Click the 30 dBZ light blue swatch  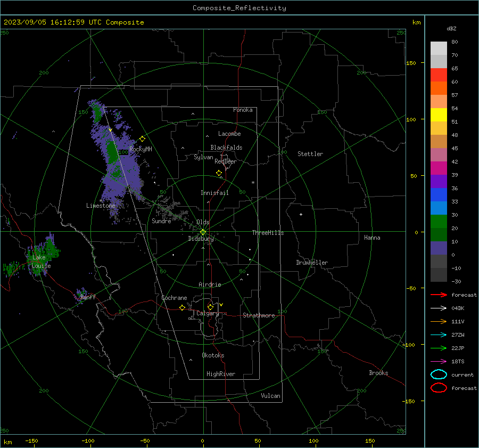[x=439, y=208]
